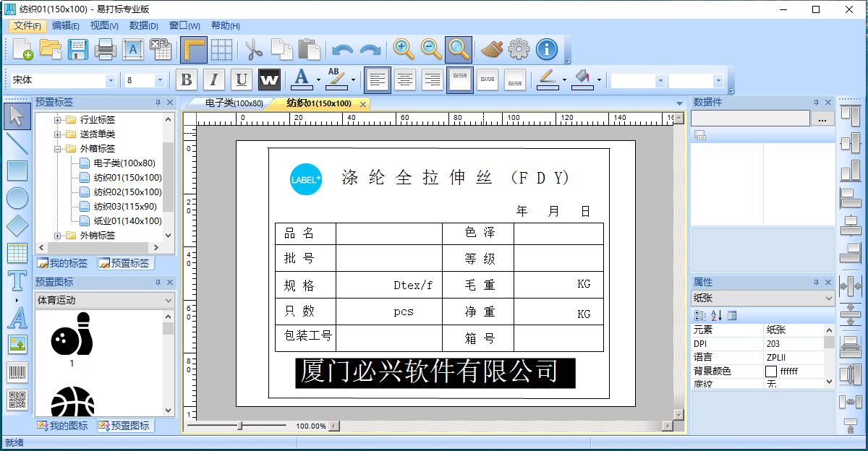The width and height of the screenshot is (868, 451).
Task: Insert an image element
Action: 17,345
